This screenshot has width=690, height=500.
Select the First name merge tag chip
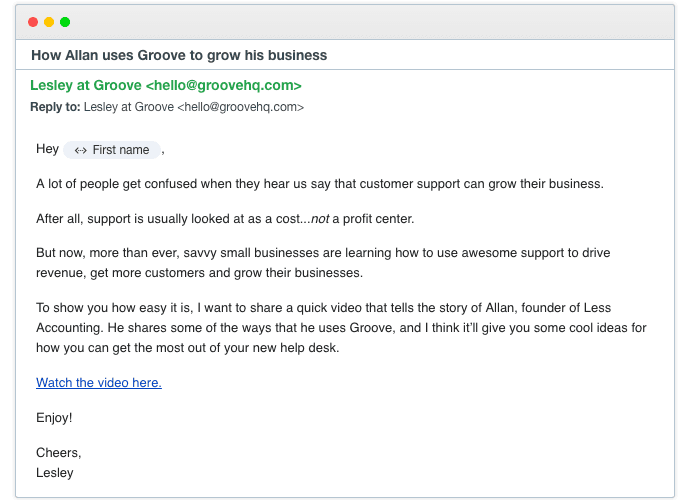click(x=112, y=150)
